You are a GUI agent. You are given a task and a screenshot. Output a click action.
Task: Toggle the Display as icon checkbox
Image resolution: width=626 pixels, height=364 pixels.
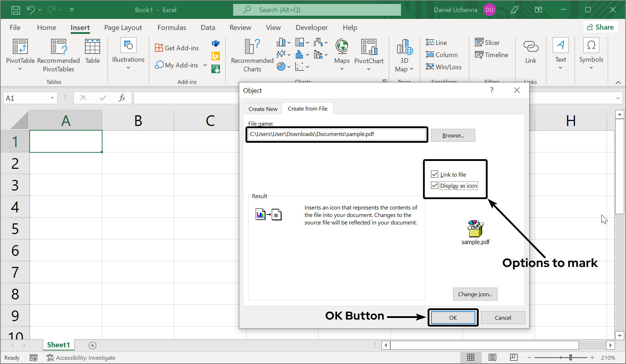click(435, 186)
